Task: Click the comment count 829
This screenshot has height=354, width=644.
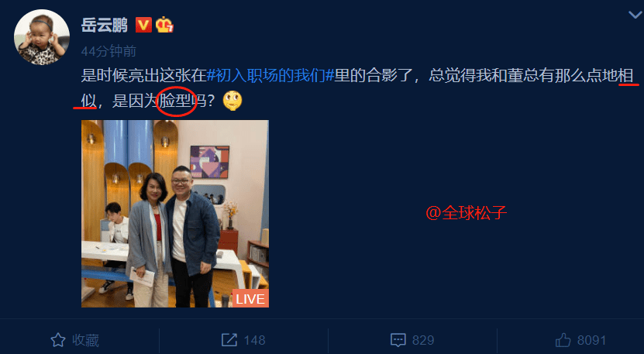Action: [x=423, y=341]
